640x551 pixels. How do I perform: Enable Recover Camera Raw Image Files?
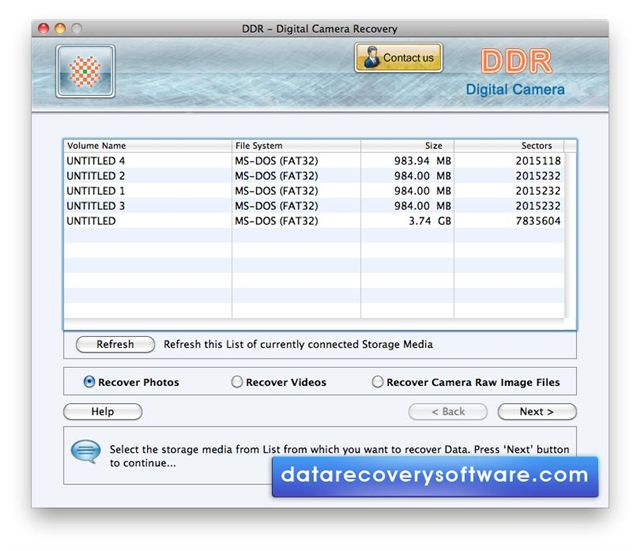pyautogui.click(x=378, y=382)
